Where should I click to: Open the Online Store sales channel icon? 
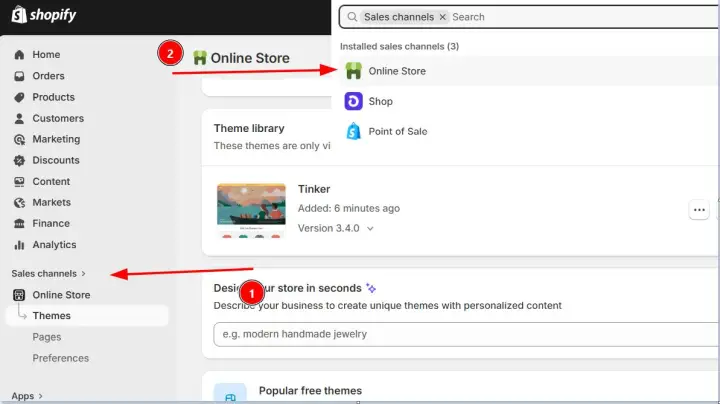(353, 71)
